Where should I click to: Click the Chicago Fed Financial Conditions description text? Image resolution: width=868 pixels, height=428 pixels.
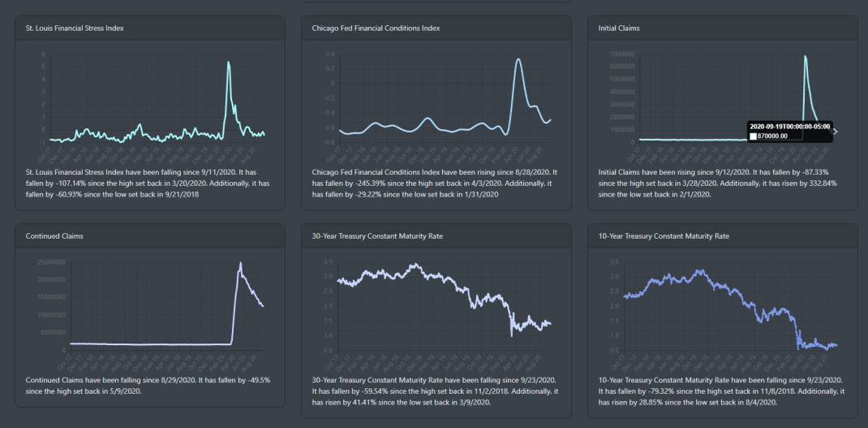[x=435, y=183]
